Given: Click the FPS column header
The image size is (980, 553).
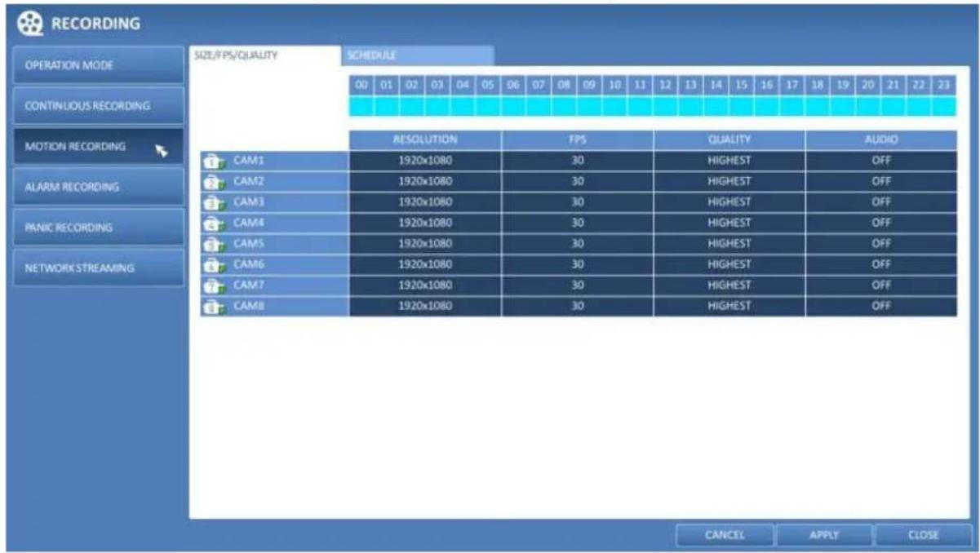Looking at the screenshot, I should [x=577, y=140].
